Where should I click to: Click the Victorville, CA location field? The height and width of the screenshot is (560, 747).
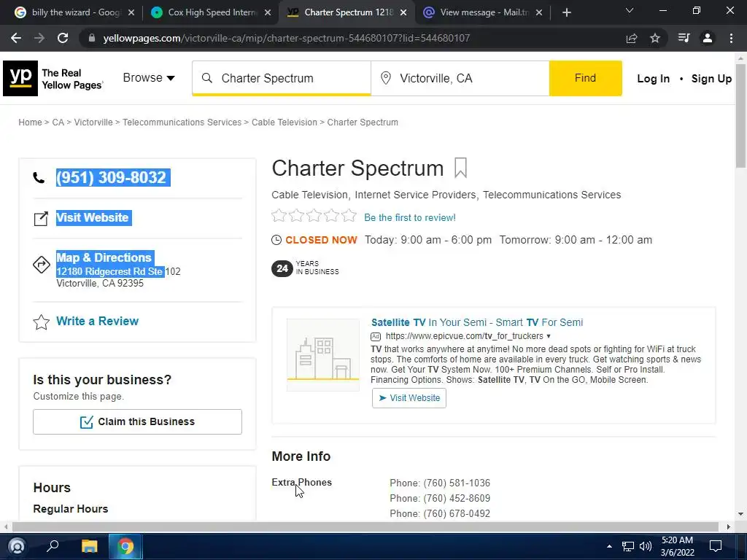click(460, 78)
